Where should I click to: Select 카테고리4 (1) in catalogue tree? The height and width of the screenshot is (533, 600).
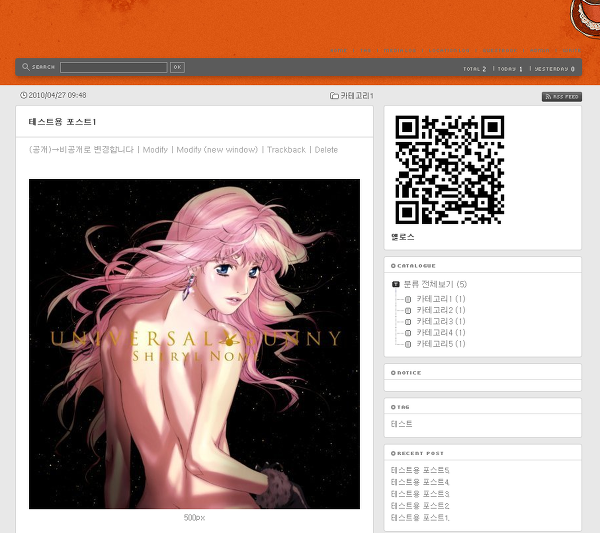click(441, 333)
